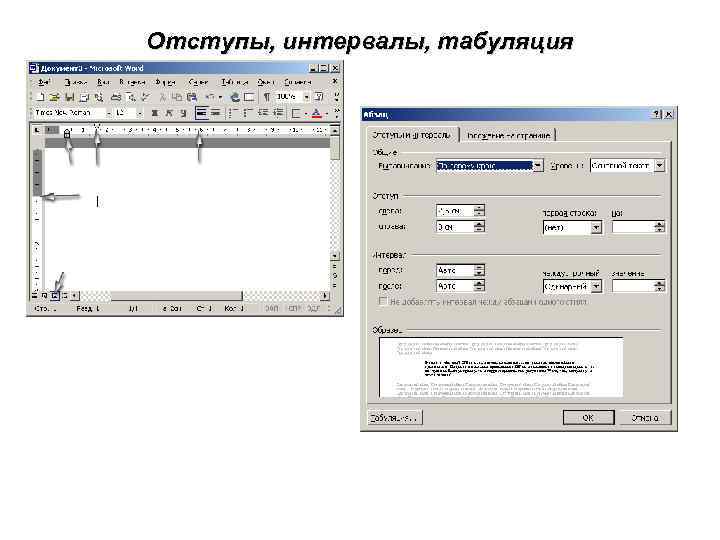Open the font size 12 dropdown
This screenshot has height=540, width=720.
click(140, 113)
